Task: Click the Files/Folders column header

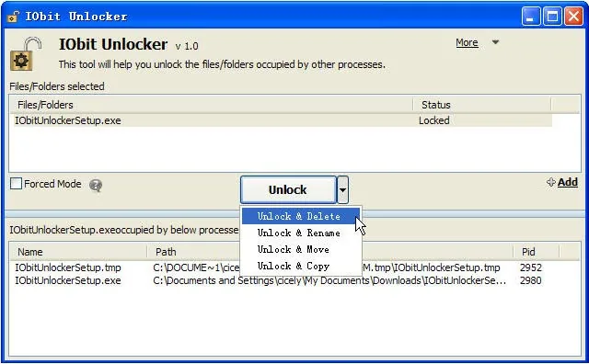Action: [212, 105]
